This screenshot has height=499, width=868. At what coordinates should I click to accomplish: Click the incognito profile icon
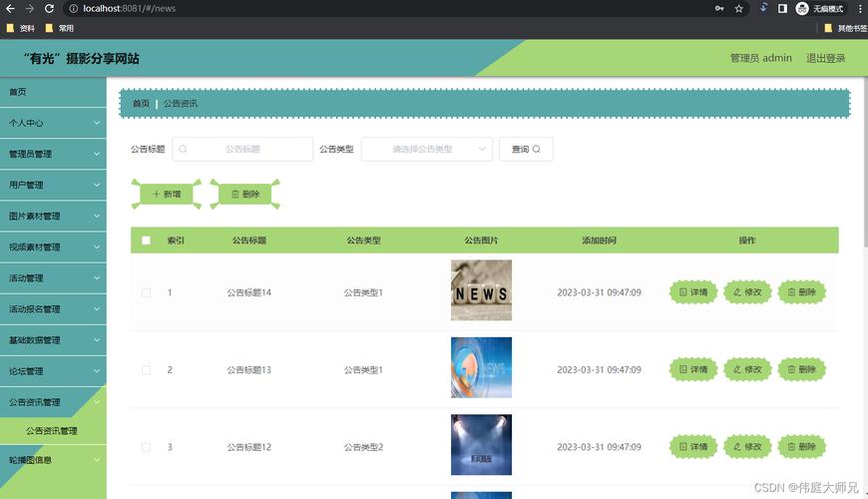click(802, 8)
